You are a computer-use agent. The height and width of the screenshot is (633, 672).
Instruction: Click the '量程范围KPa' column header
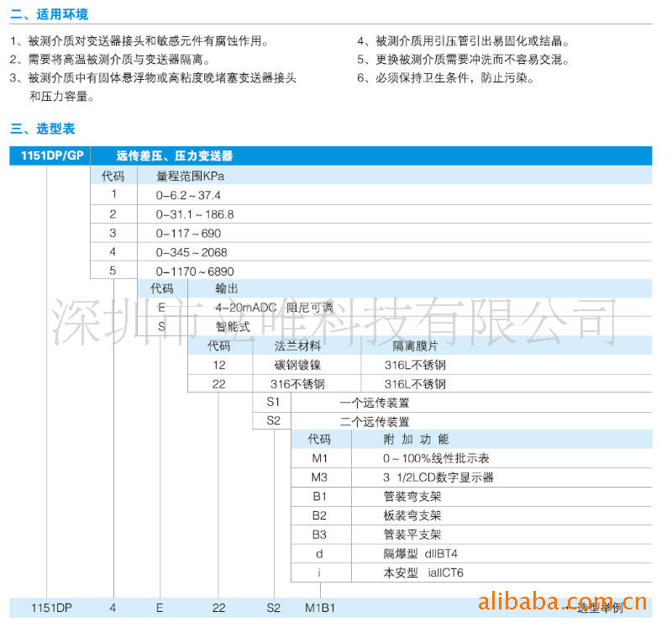tap(190, 177)
